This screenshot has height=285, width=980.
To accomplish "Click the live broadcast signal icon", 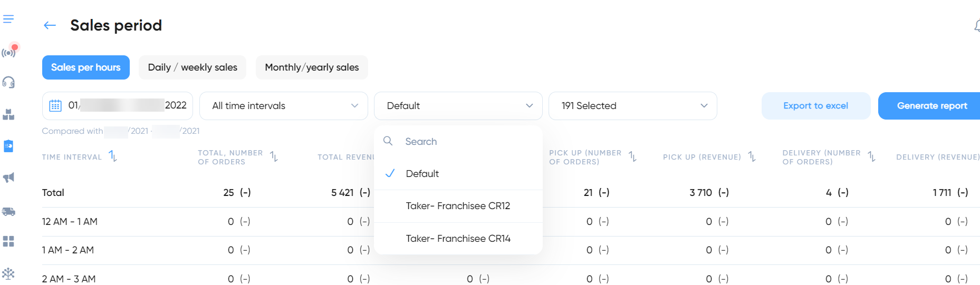I will click(9, 52).
